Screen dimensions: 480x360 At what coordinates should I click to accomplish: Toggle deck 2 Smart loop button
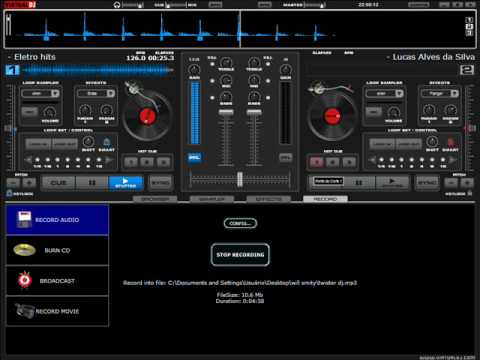pyautogui.click(x=450, y=142)
